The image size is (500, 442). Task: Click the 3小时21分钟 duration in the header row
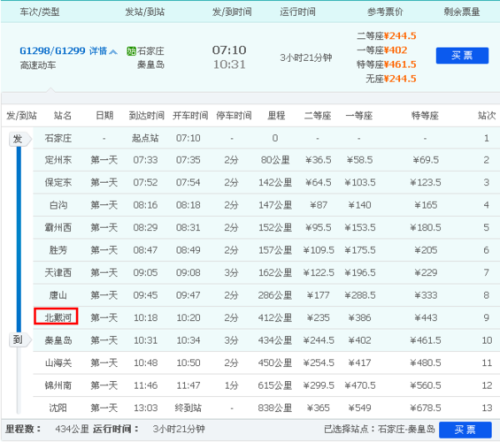(306, 58)
